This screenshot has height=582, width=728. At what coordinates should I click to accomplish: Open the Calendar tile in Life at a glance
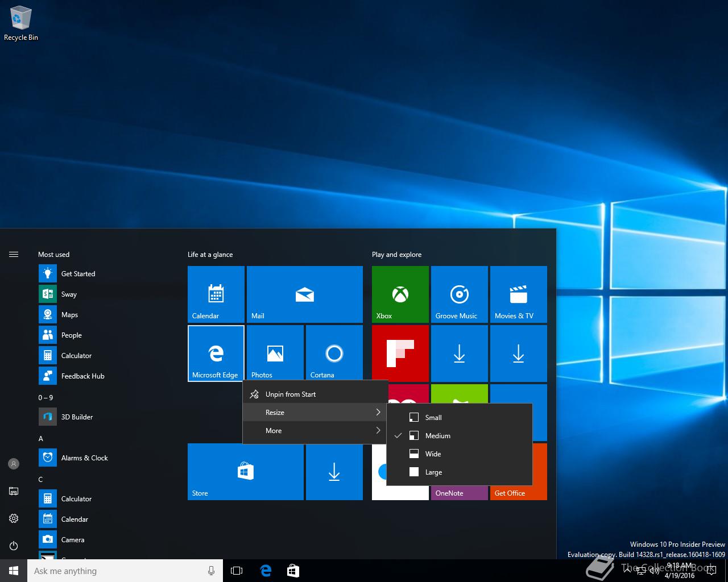tap(216, 294)
